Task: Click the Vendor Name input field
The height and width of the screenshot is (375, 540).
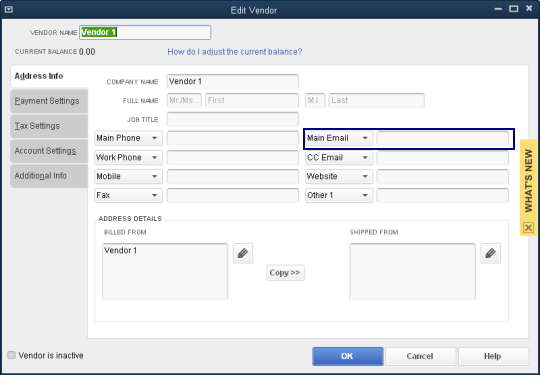Action: click(x=145, y=32)
